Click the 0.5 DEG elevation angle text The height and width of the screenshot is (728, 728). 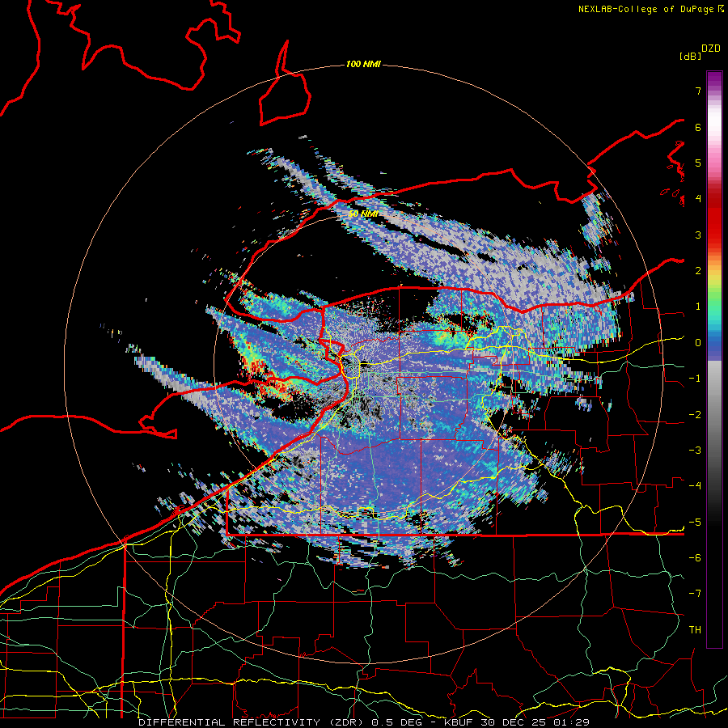pos(397,722)
